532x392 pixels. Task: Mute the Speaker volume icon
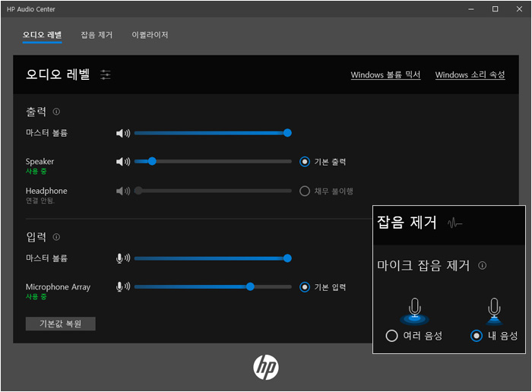123,162
